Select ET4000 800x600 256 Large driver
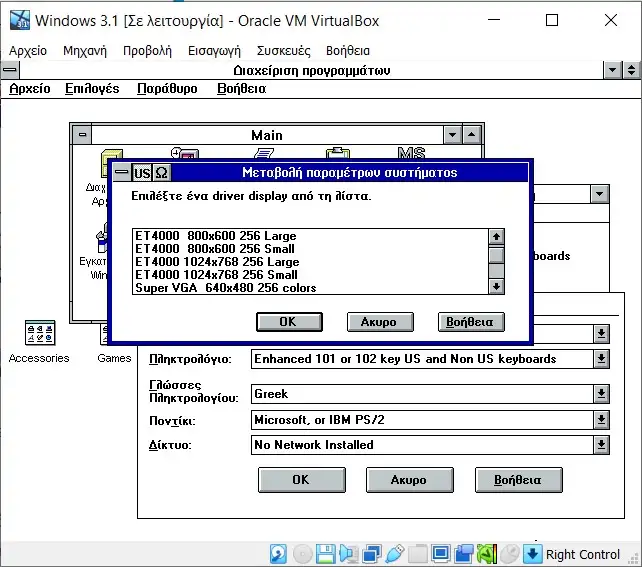Viewport: 642px width, 567px height. click(x=310, y=236)
